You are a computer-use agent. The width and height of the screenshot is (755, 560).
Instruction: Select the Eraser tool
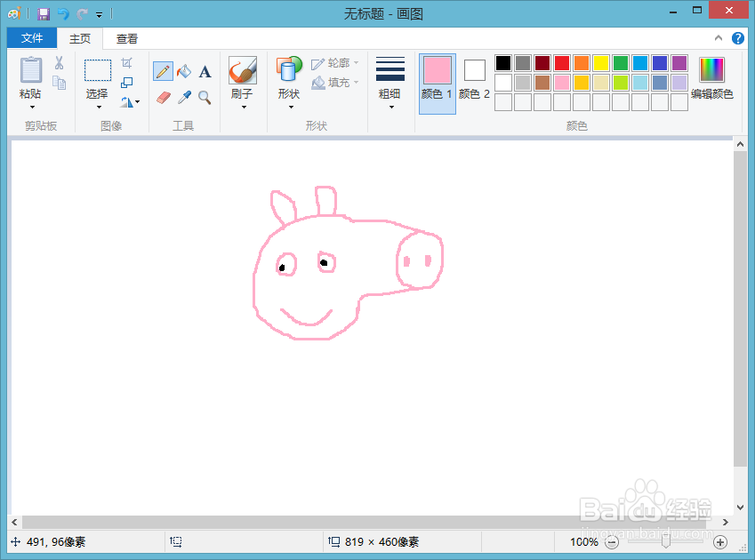[x=162, y=98]
